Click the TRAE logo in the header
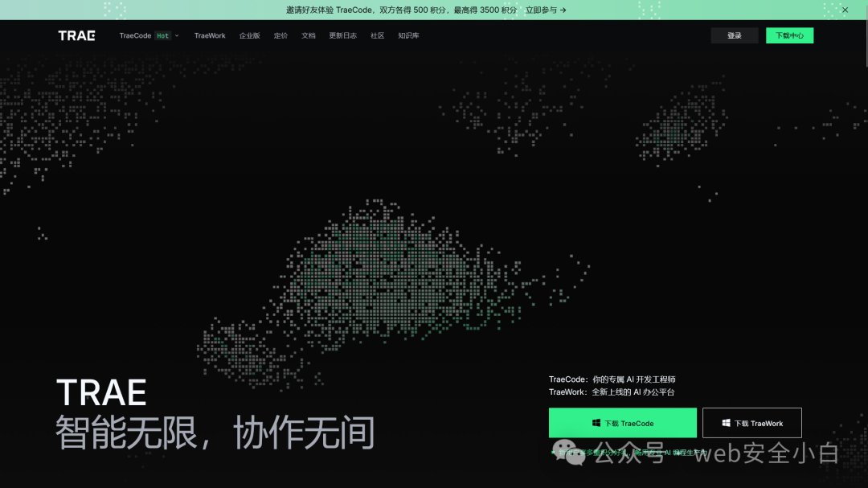The image size is (868, 488). coord(76,35)
